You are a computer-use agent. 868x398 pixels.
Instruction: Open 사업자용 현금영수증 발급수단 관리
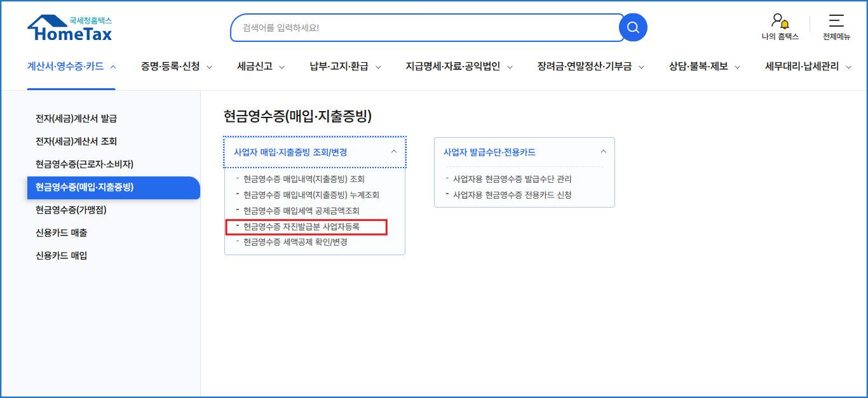tap(513, 179)
